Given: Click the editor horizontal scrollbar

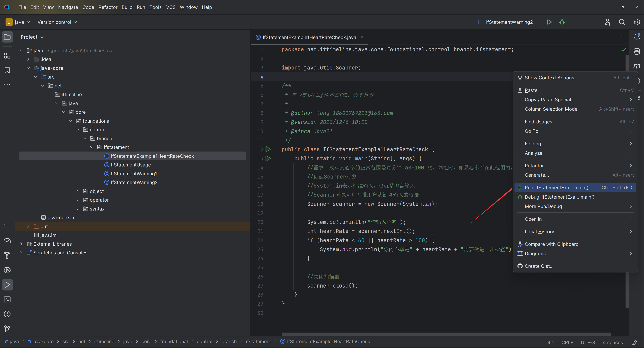Looking at the screenshot, I should [x=446, y=334].
